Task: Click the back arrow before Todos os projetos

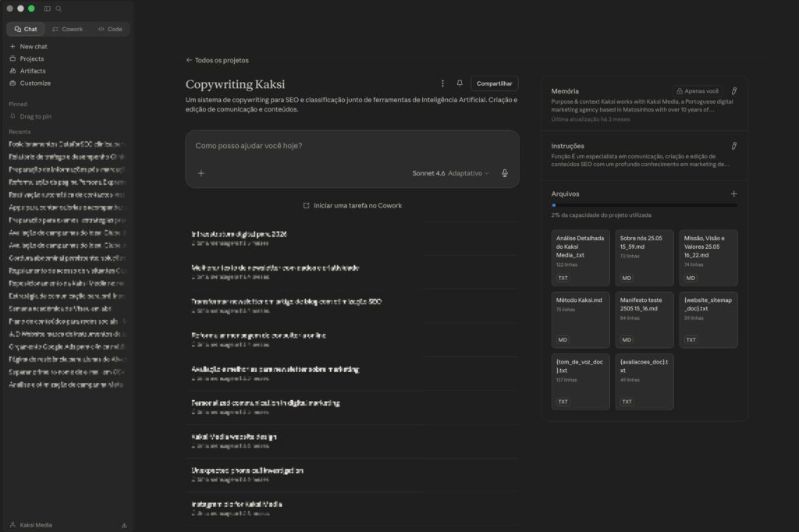Action: point(189,60)
